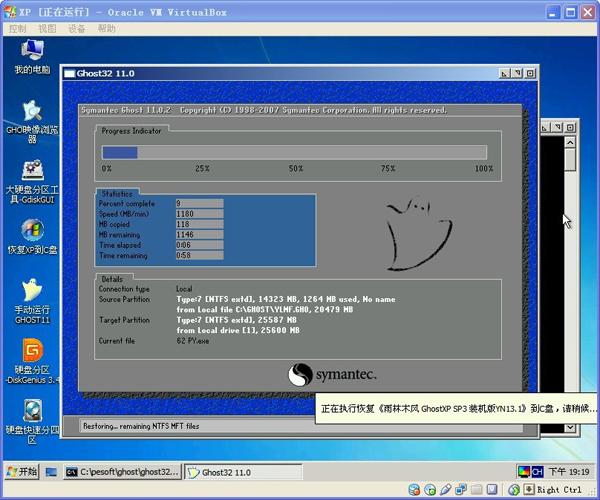Click the VirtualBox optical disk status icon

[430, 490]
